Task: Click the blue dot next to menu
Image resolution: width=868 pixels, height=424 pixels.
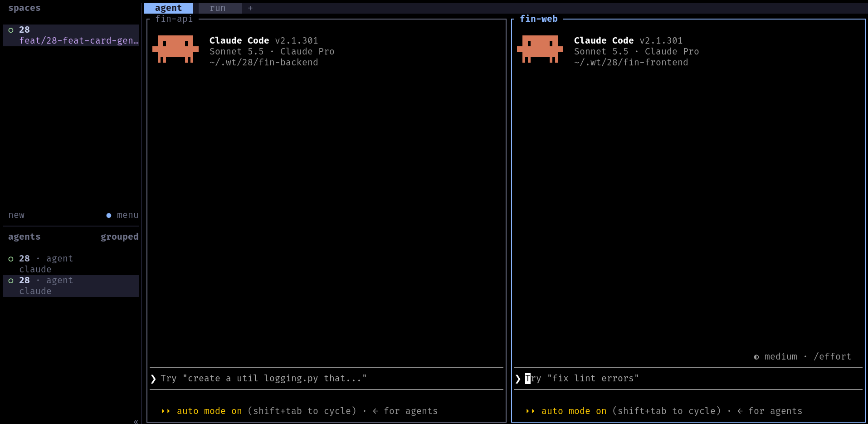Action: click(x=109, y=215)
